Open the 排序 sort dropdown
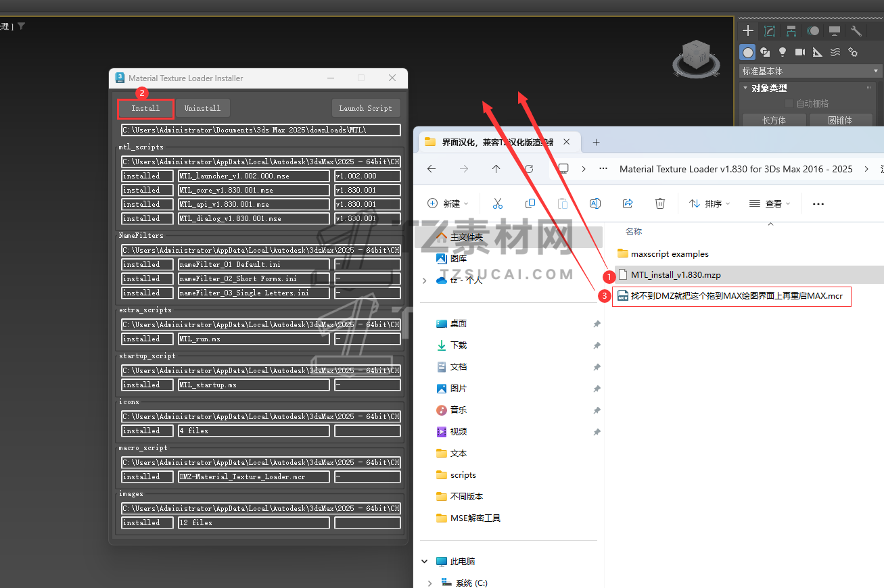 pos(709,203)
